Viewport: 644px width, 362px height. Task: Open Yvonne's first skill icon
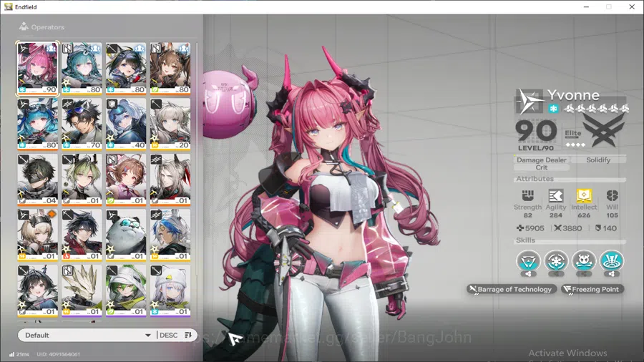click(528, 260)
